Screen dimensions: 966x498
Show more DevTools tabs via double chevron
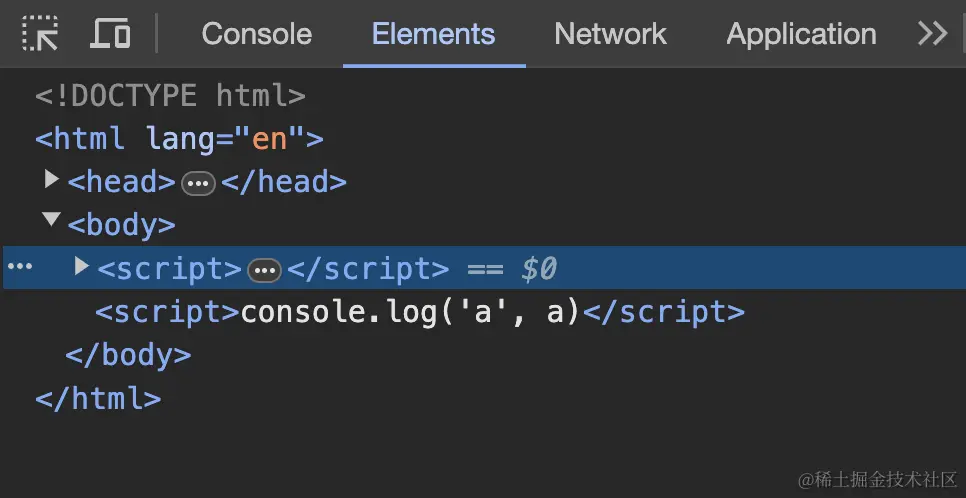932,33
